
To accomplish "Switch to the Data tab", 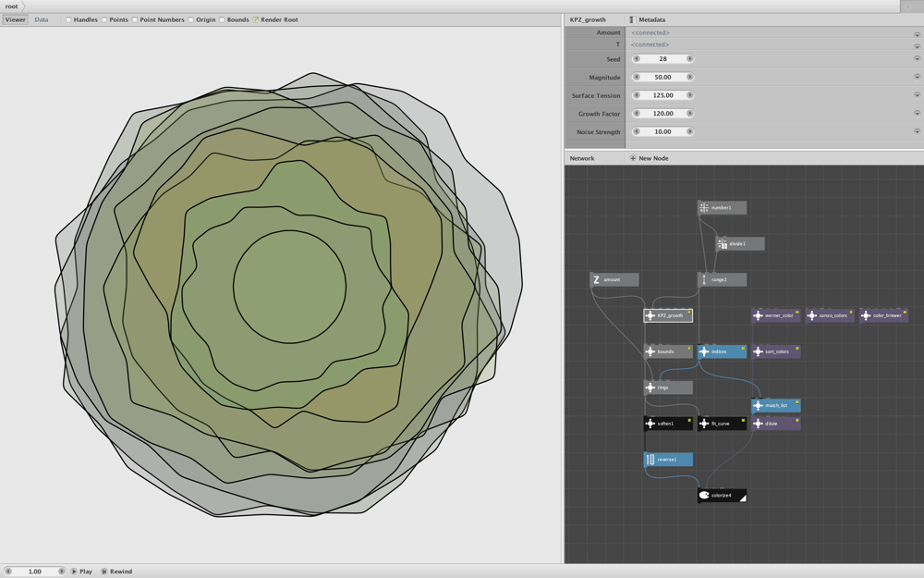I will click(42, 20).
